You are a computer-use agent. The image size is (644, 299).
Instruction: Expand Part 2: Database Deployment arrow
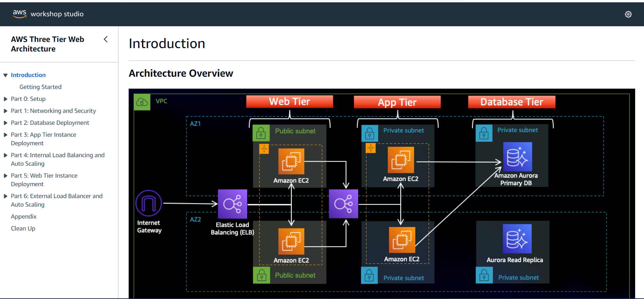[x=5, y=123]
